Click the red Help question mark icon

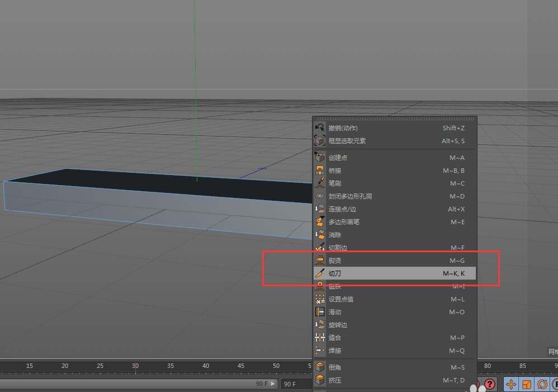coord(490,385)
